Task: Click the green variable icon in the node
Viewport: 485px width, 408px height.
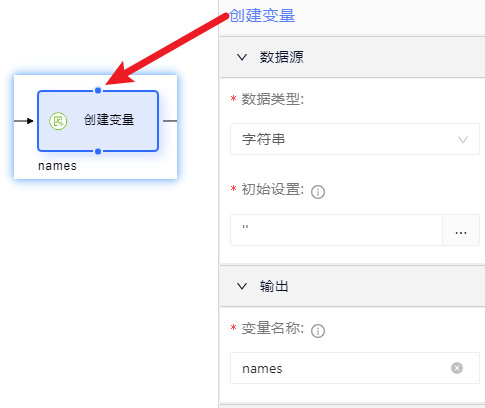Action: 58,121
